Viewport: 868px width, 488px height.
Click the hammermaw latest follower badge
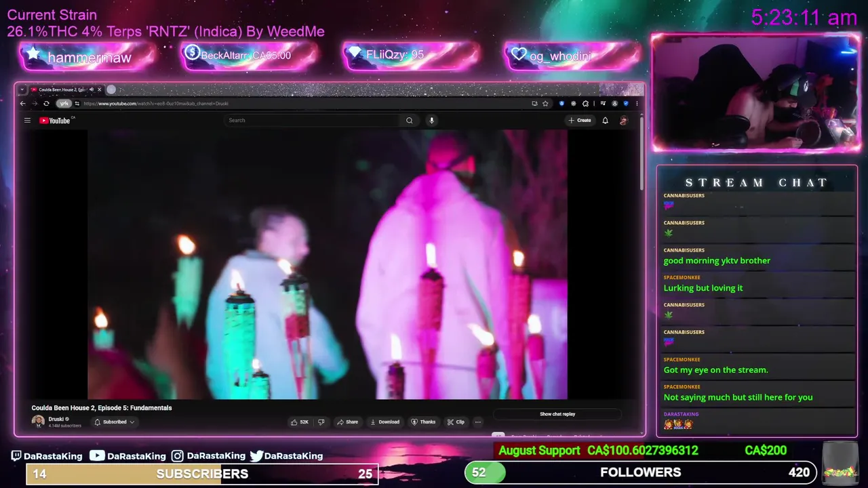pyautogui.click(x=89, y=57)
